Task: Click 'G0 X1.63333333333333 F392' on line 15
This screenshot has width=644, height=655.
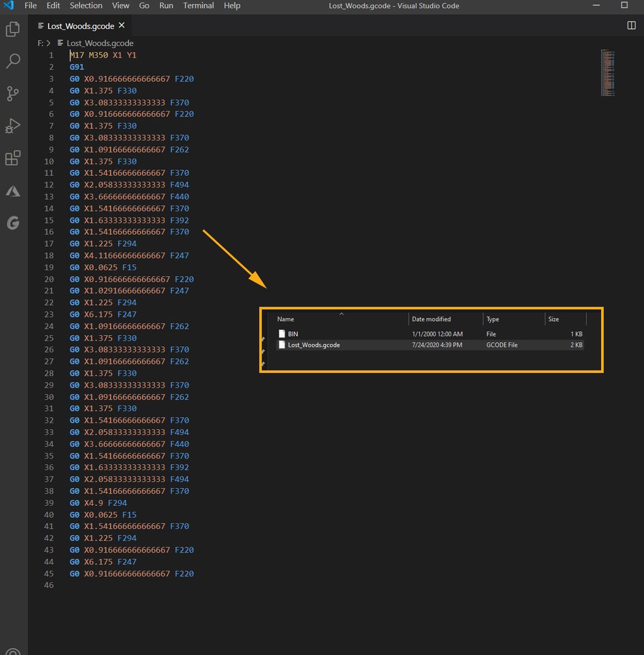Action: pyautogui.click(x=129, y=220)
